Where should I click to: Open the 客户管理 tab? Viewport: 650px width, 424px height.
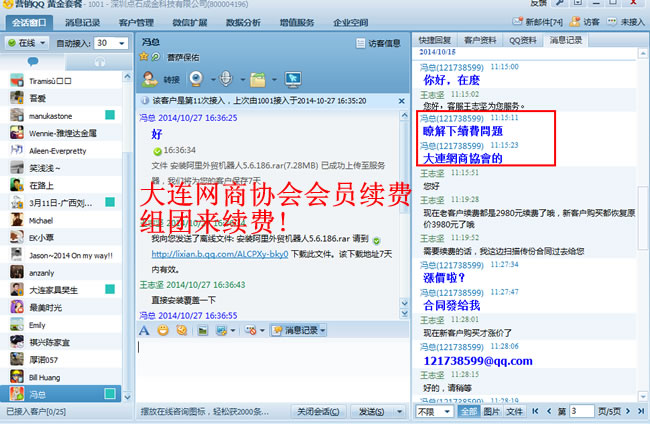pos(136,22)
